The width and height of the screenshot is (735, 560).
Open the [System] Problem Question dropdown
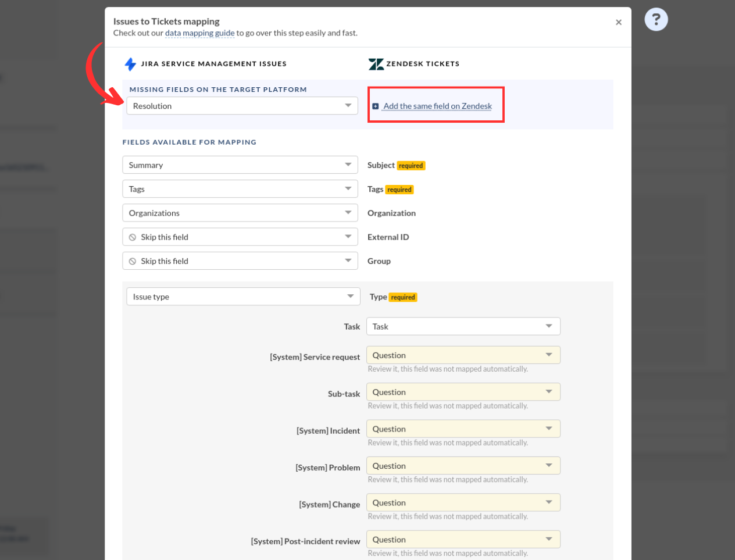coord(463,466)
